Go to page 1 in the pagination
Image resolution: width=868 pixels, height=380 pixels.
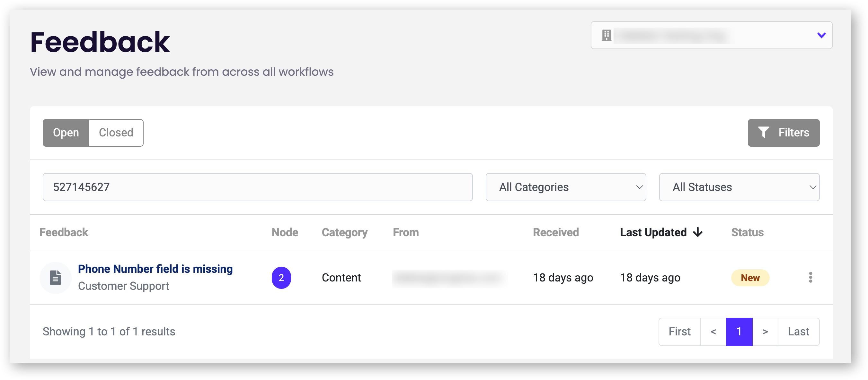(739, 332)
